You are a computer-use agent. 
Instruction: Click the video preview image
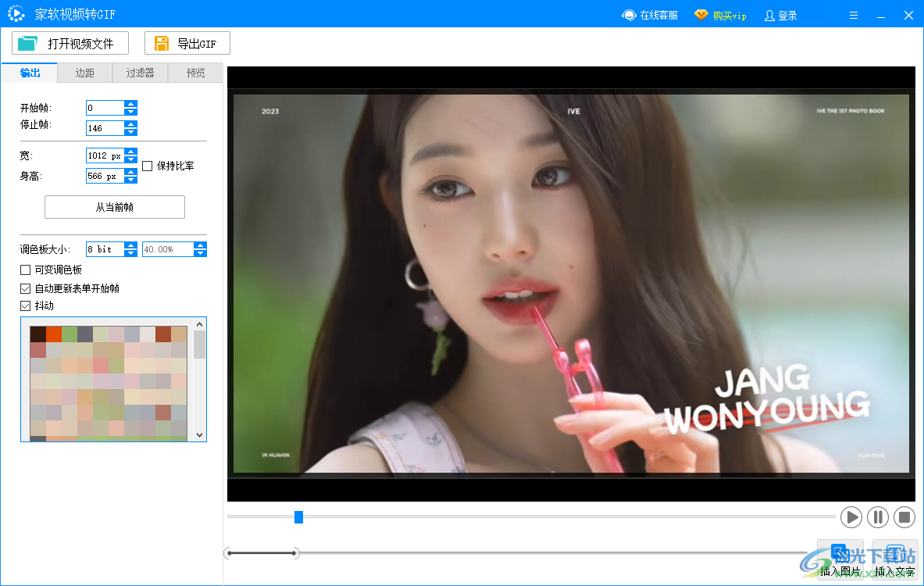pos(571,284)
